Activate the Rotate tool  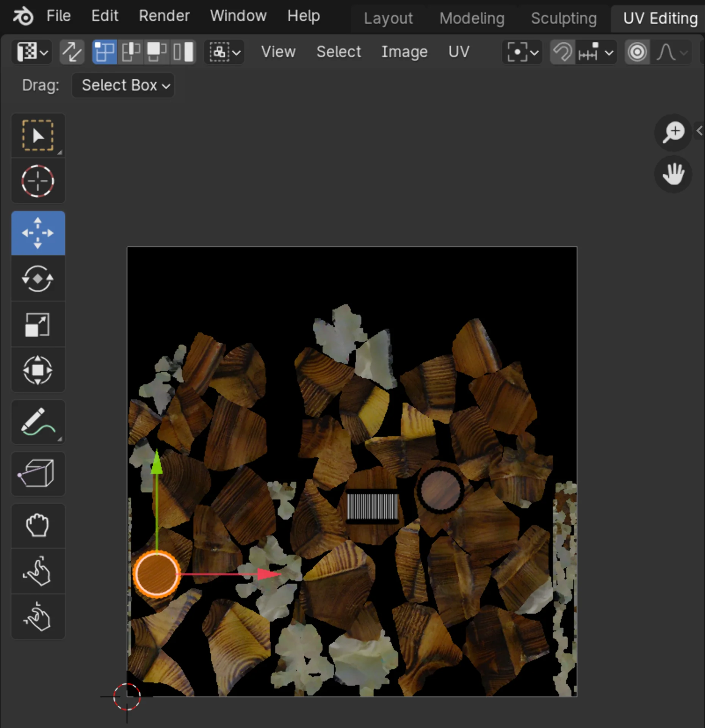coord(38,279)
